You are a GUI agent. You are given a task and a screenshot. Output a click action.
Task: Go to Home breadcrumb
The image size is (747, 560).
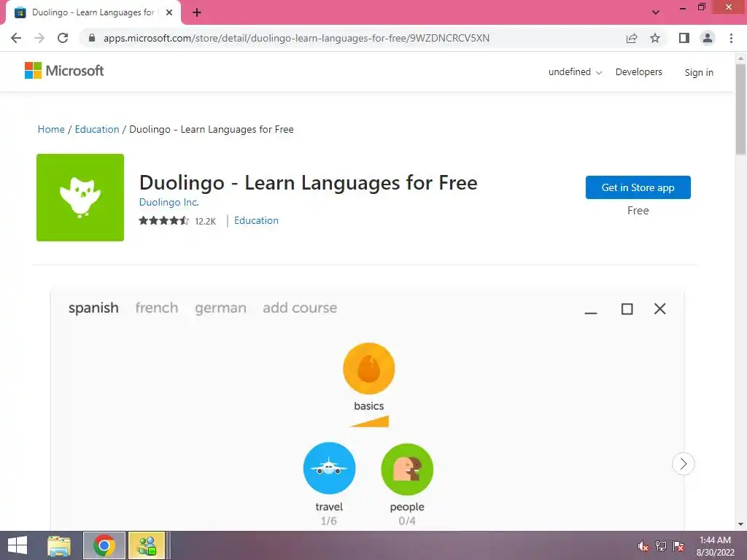[51, 129]
